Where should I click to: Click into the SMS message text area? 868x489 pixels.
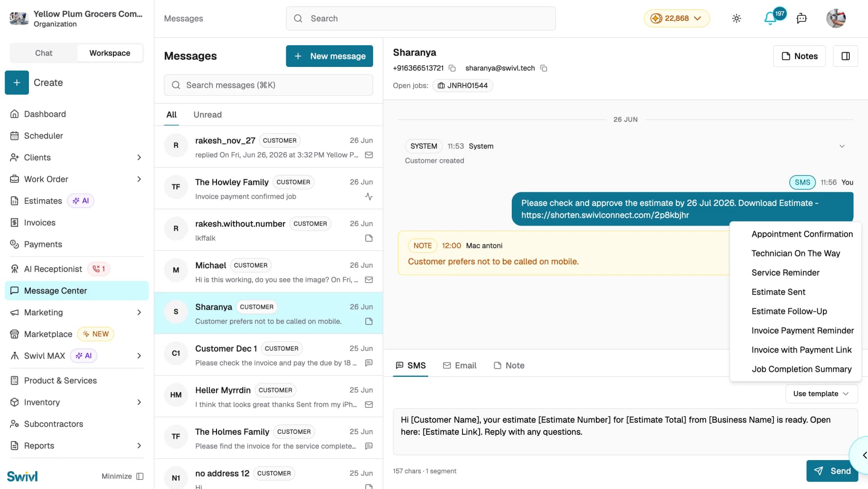pos(625,432)
